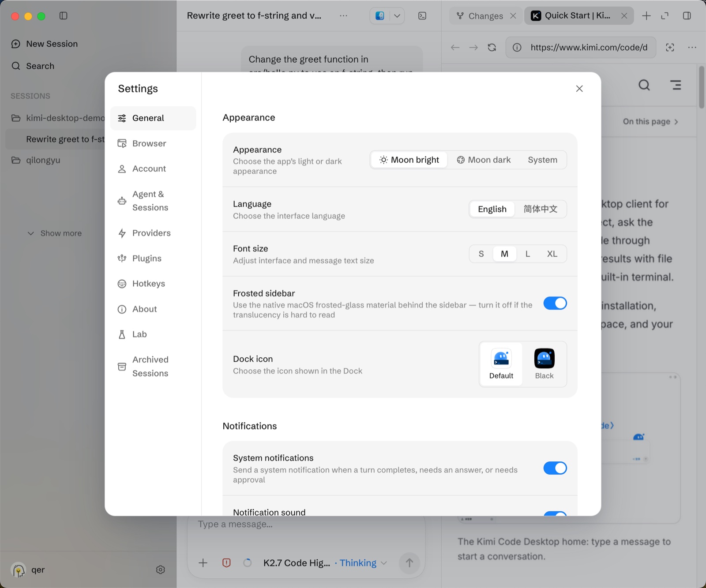
Task: Close the Settings dialog
Action: pyautogui.click(x=579, y=89)
